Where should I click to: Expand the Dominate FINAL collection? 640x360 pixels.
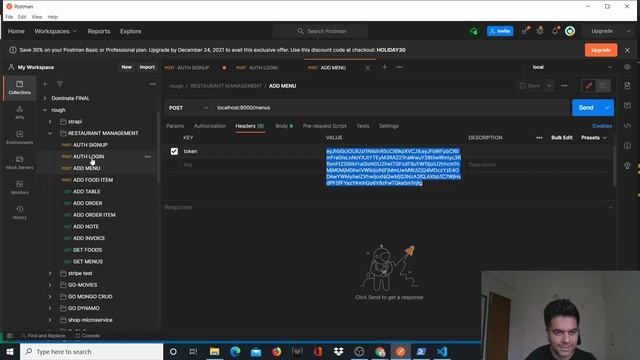tap(45, 98)
